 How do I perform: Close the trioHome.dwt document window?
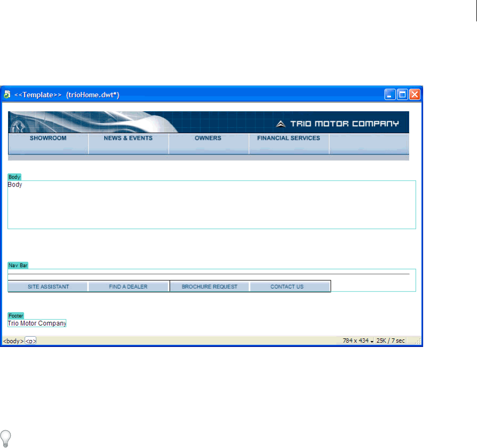(415, 95)
